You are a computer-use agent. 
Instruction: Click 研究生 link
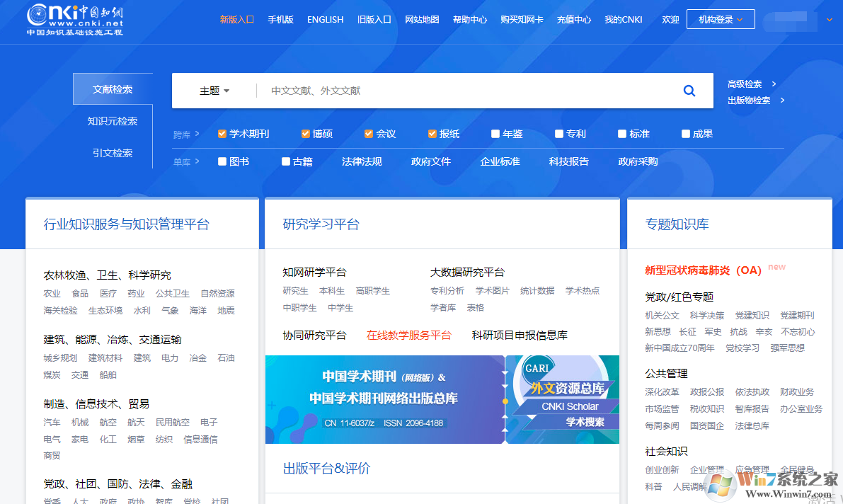(295, 290)
